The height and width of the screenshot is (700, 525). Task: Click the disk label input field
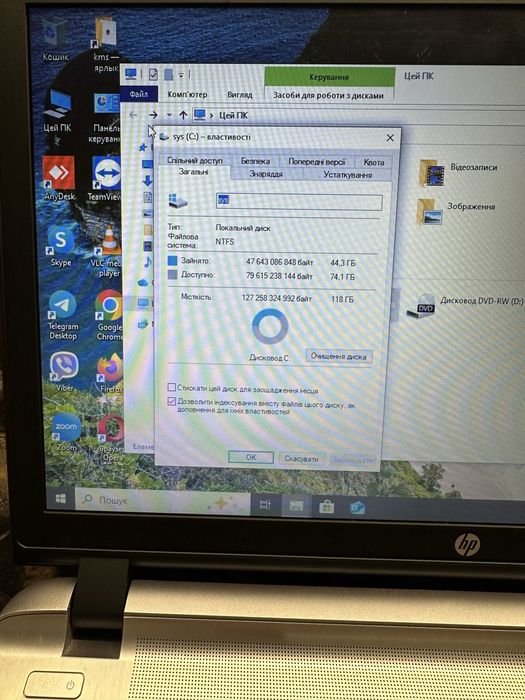coord(299,202)
